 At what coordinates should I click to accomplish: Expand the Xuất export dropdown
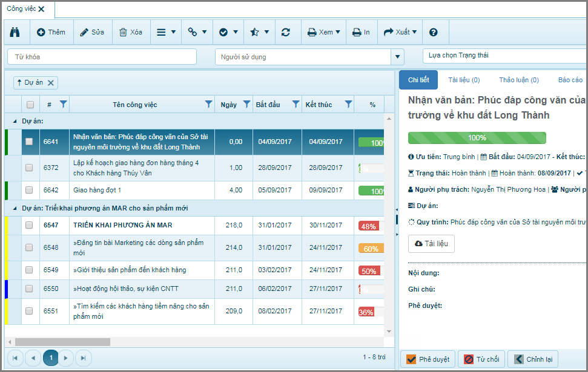click(x=400, y=32)
